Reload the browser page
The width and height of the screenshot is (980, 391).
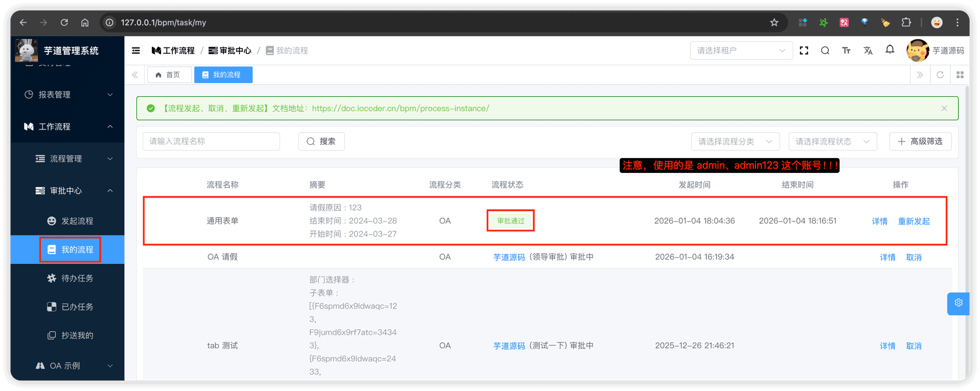click(x=64, y=22)
